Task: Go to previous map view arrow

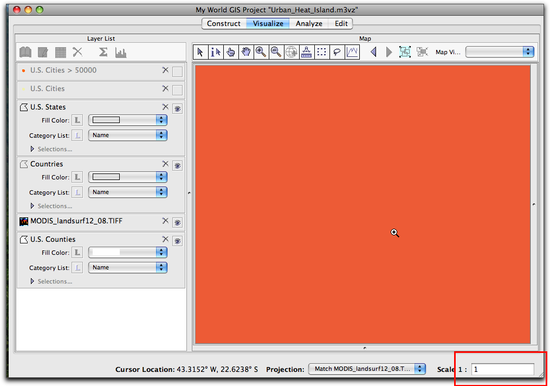Action: tap(374, 52)
